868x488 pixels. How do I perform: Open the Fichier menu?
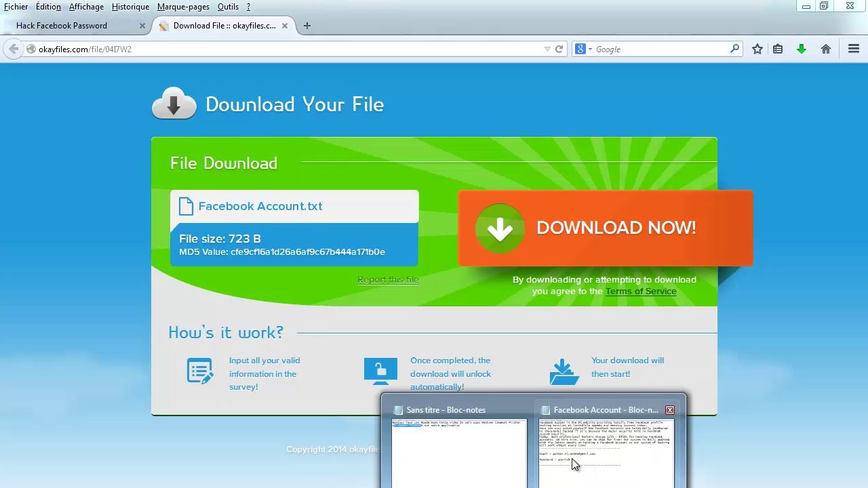point(16,7)
